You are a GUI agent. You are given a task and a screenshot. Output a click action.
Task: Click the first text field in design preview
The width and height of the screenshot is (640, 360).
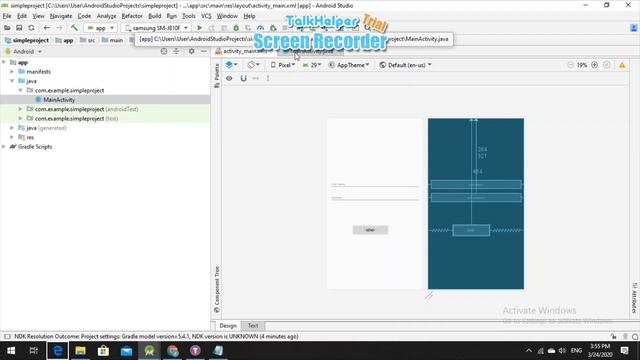[x=375, y=185]
